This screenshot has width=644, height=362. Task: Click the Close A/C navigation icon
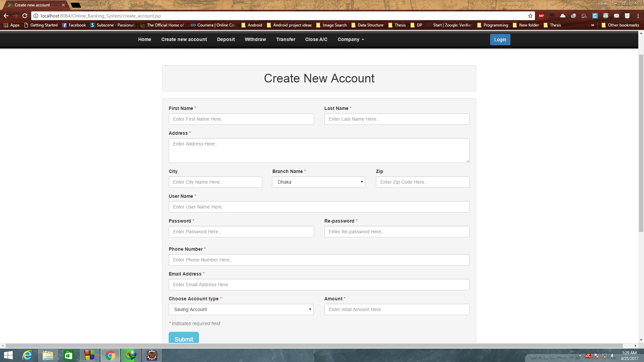tap(316, 39)
